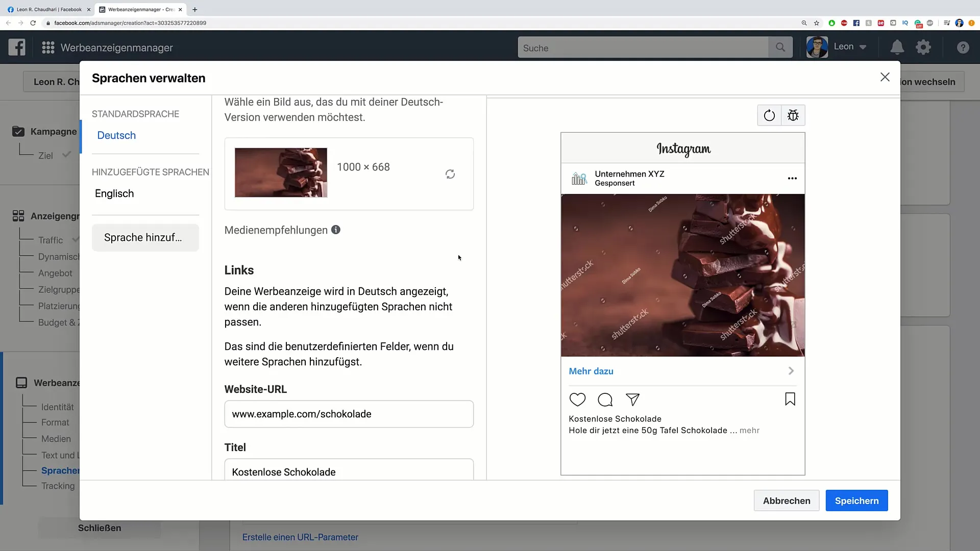Viewport: 980px width, 551px height.
Task: Click the Unternehmen XYZ page logo
Action: [x=579, y=178]
